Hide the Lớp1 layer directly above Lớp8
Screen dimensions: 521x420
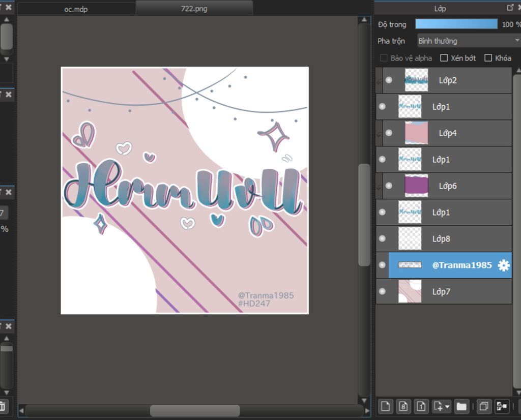click(382, 212)
